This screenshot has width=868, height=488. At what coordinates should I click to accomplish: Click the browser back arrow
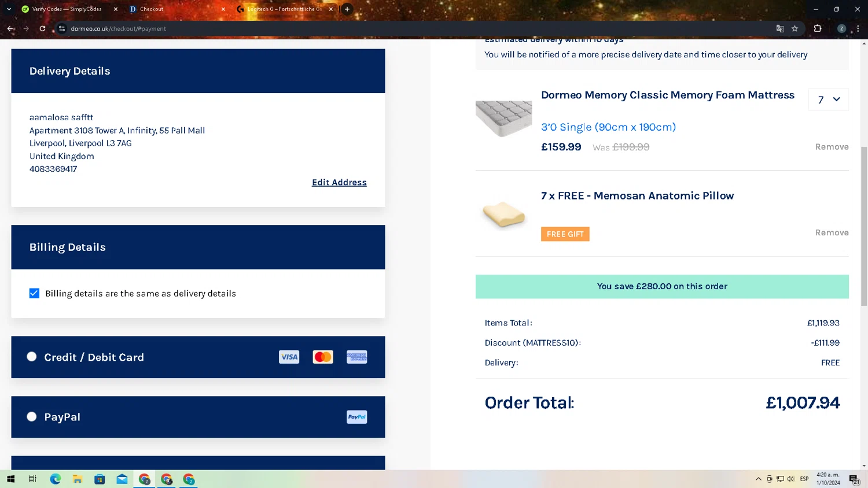click(10, 28)
